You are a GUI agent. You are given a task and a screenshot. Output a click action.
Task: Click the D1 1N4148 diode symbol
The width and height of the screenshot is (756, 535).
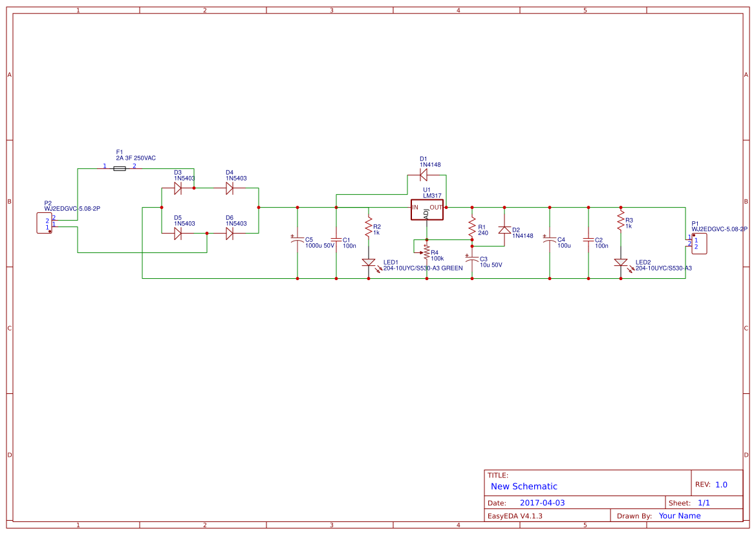click(x=424, y=175)
